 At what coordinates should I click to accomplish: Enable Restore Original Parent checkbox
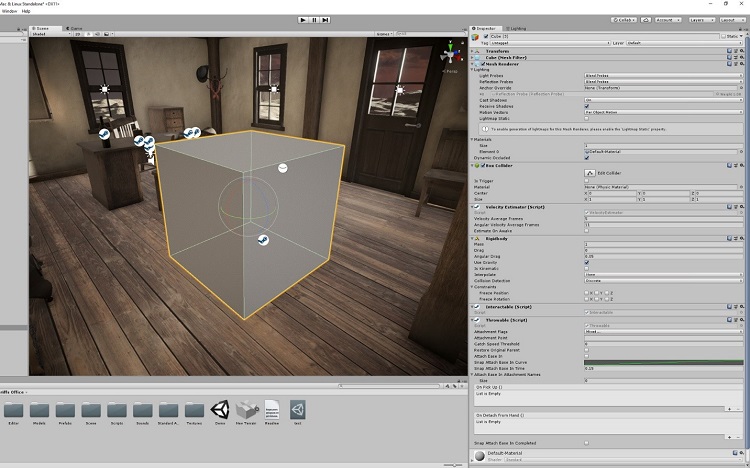(x=587, y=350)
